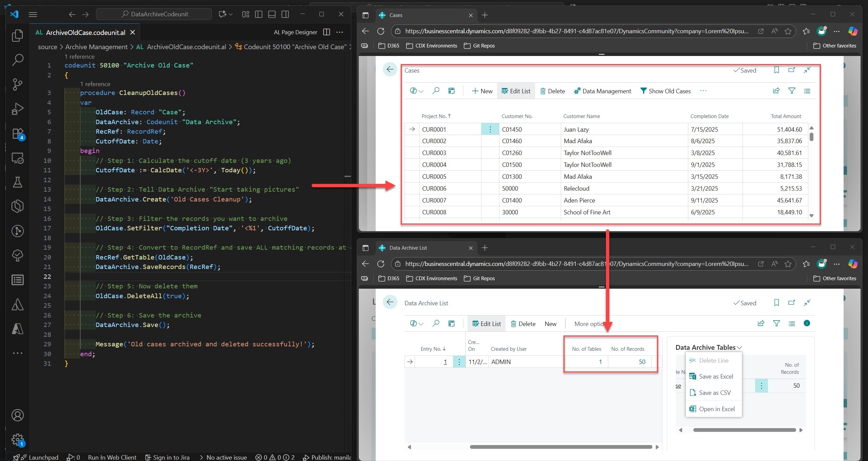The height and width of the screenshot is (461, 868).
Task: Switch Cases list to a different view layout
Action: pos(807,91)
